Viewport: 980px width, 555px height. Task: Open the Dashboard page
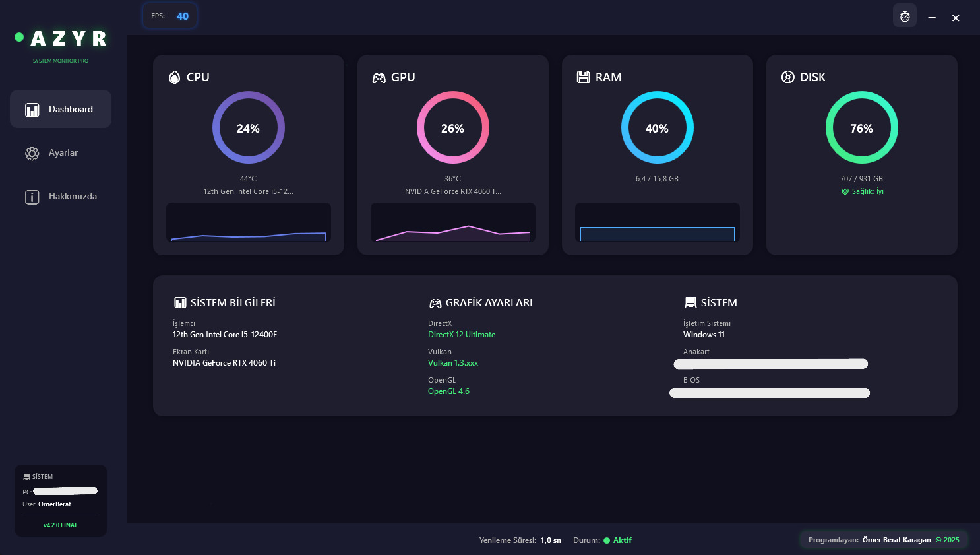point(61,109)
